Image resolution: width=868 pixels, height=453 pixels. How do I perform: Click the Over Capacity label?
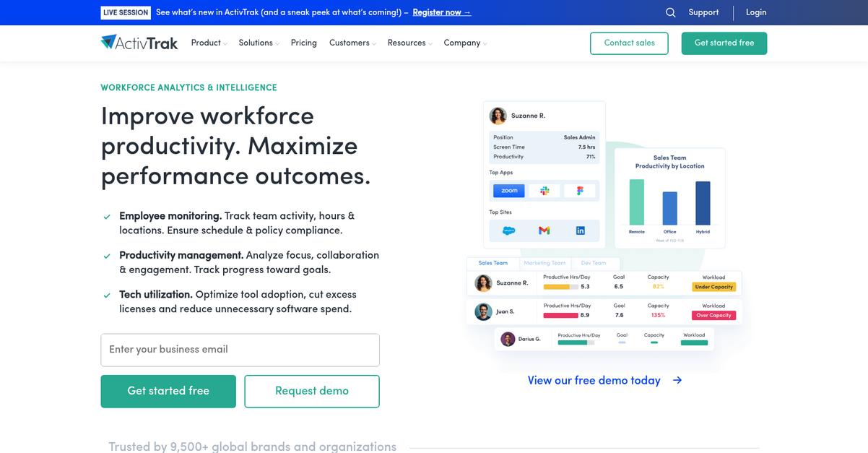[713, 315]
